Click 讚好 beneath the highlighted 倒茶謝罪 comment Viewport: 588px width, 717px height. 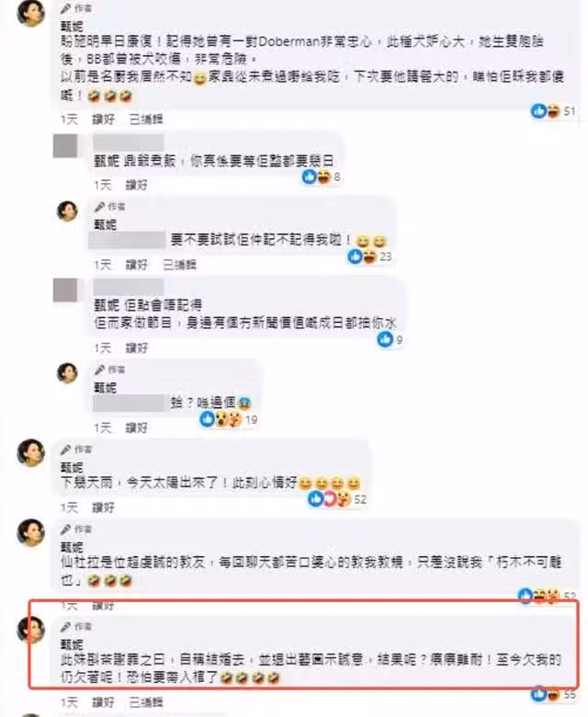pyautogui.click(x=103, y=702)
